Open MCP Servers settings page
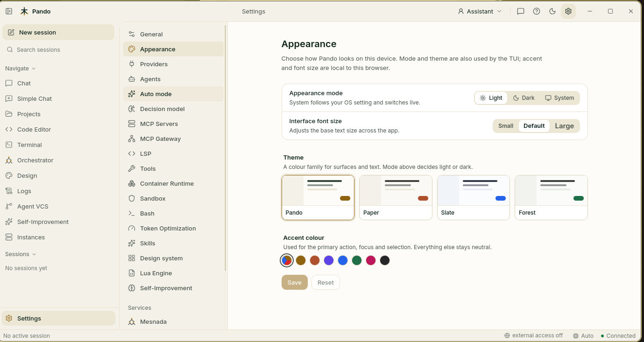This screenshot has height=342, width=644. (x=173, y=124)
